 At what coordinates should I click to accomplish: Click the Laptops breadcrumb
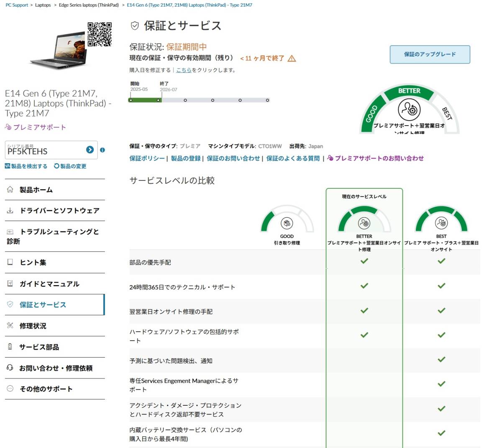point(43,5)
